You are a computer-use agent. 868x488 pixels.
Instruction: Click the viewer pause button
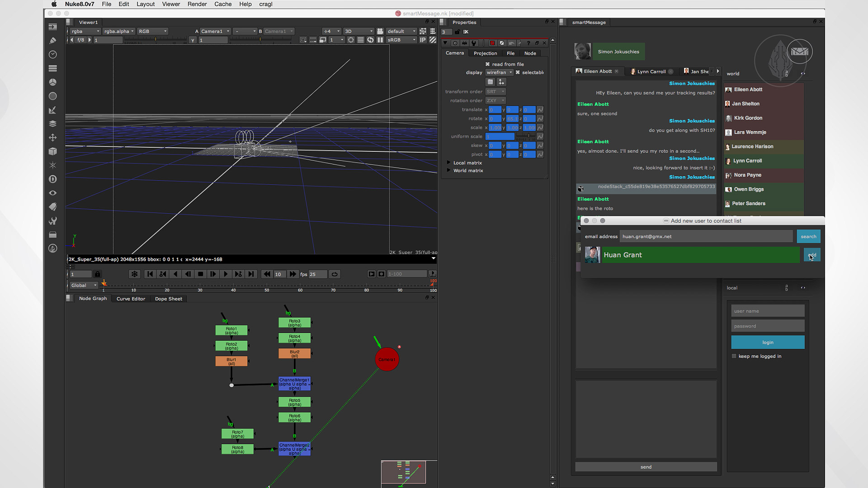(380, 40)
